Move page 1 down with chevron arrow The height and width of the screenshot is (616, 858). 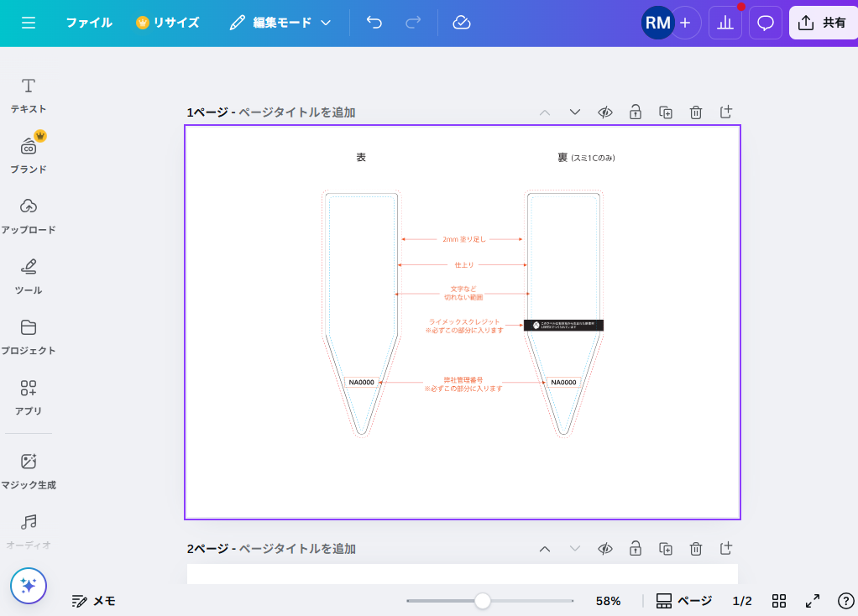(575, 112)
